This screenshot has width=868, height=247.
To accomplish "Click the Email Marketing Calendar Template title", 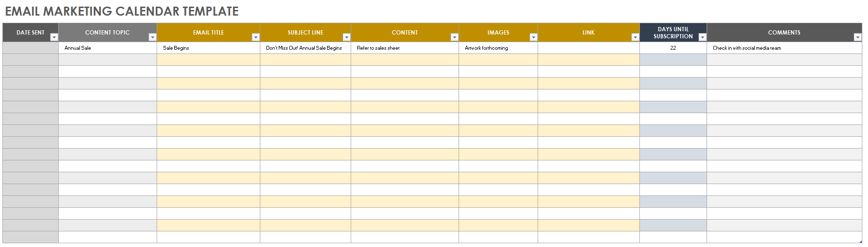I will 122,11.
